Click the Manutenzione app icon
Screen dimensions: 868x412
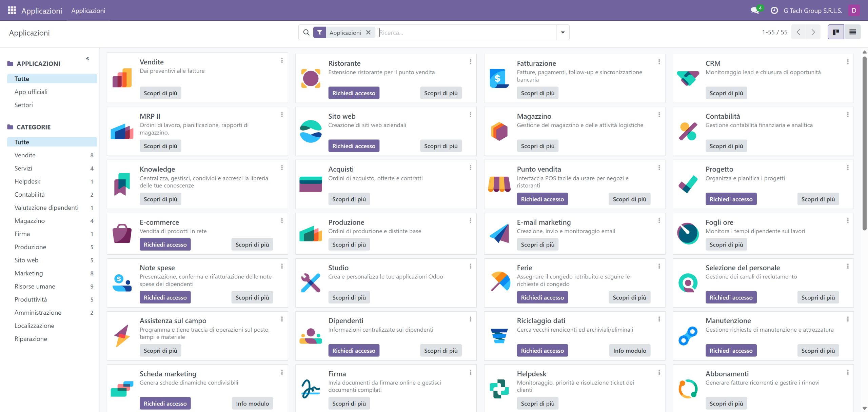point(688,336)
